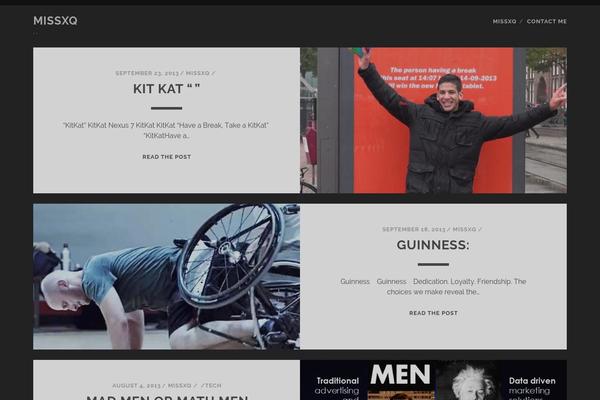Open the TECH category link
The image size is (600, 400).
click(x=212, y=385)
